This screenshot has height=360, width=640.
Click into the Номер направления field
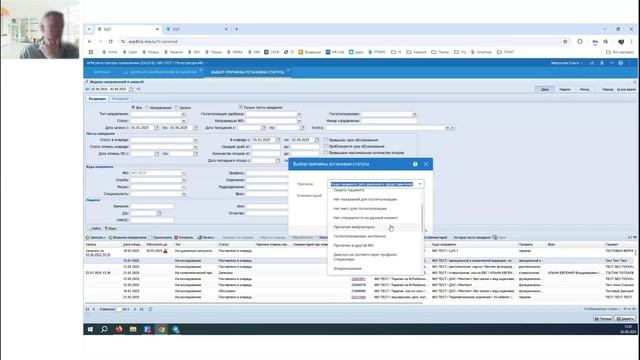click(389, 121)
